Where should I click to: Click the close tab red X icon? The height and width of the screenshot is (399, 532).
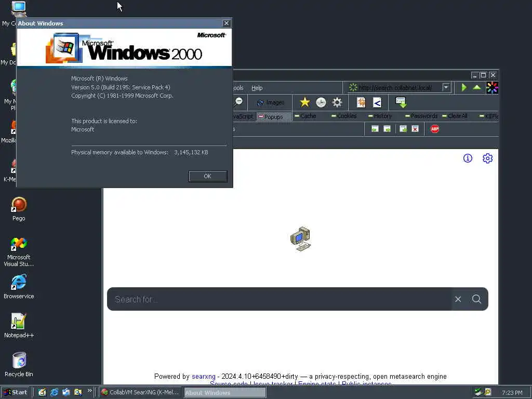(415, 129)
